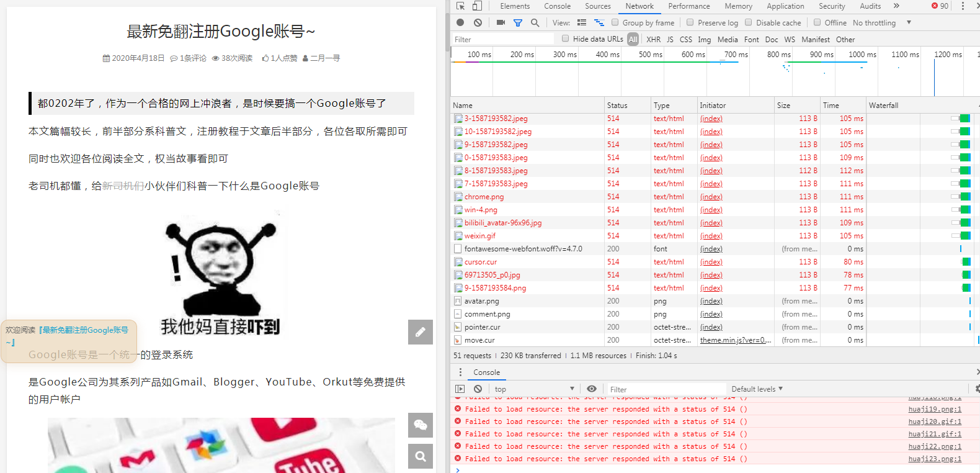Click the file icon of weixin.gif row
The image size is (980, 473).
click(x=458, y=236)
